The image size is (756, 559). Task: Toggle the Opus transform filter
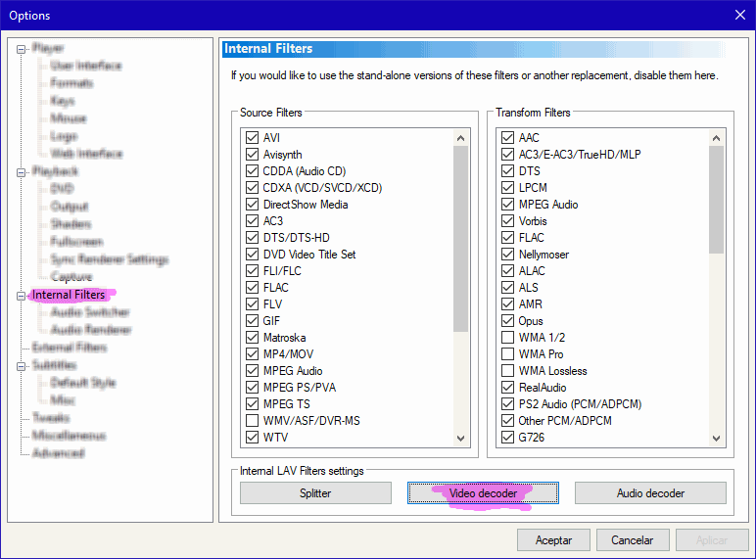pyautogui.click(x=507, y=321)
